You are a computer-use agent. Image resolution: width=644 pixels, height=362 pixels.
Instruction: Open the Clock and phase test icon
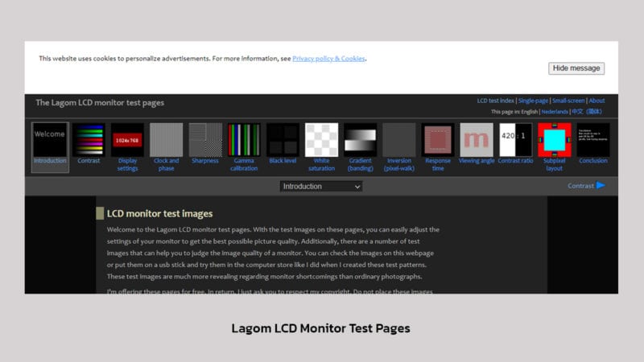(167, 139)
